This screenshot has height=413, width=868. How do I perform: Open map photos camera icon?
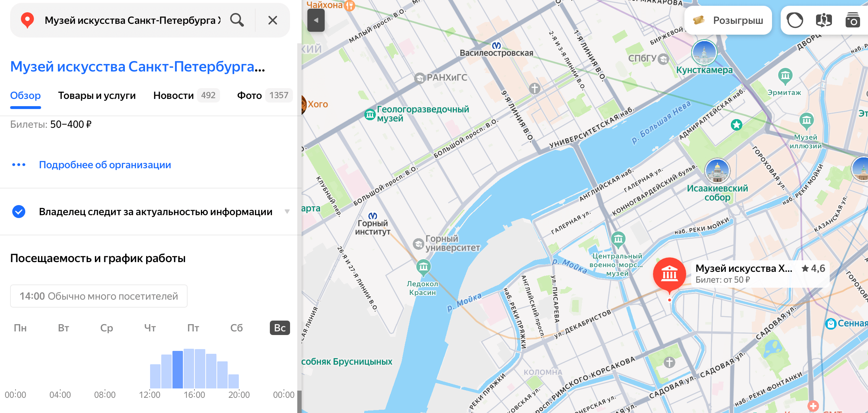853,20
